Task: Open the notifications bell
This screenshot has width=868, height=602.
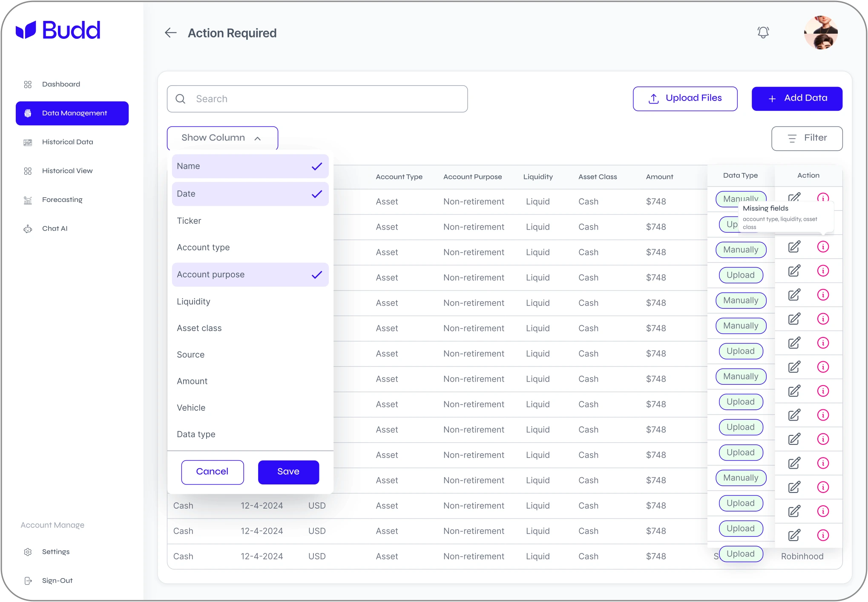Action: coord(763,32)
